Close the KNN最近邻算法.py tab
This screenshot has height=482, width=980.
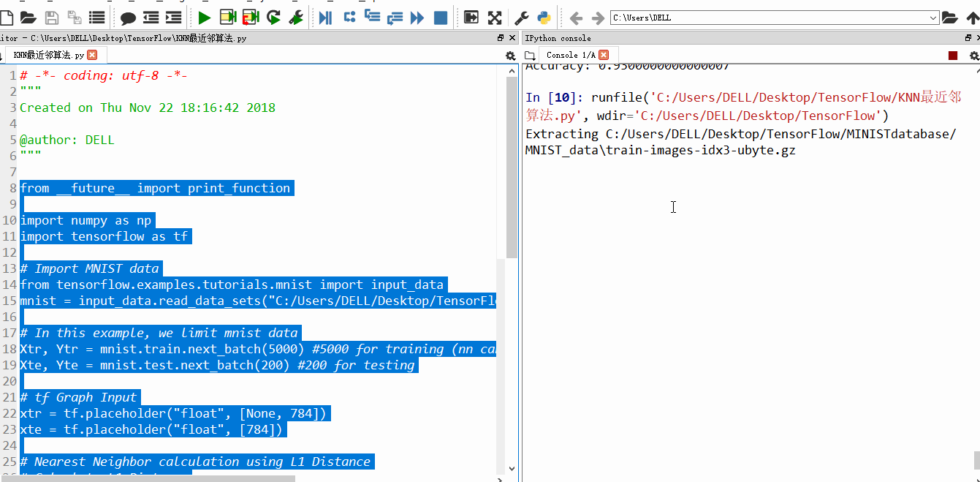tap(92, 55)
